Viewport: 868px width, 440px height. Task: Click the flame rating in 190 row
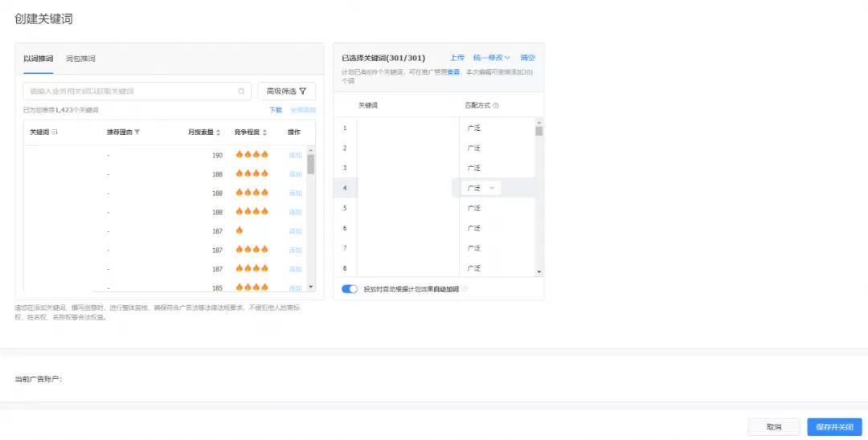point(252,154)
